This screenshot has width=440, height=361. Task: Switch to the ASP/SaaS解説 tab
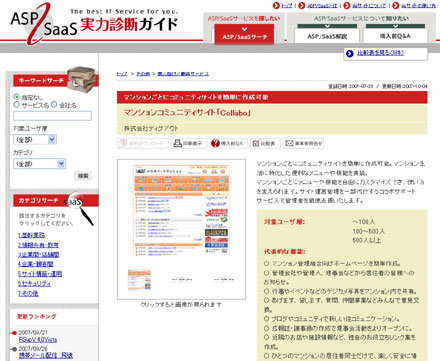pyautogui.click(x=327, y=36)
